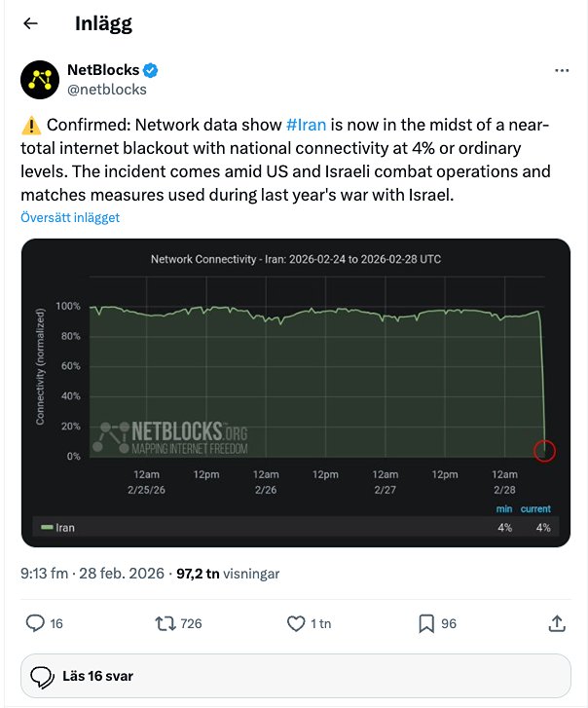Like the post with heart icon
This screenshot has width=588, height=708.
point(297,623)
